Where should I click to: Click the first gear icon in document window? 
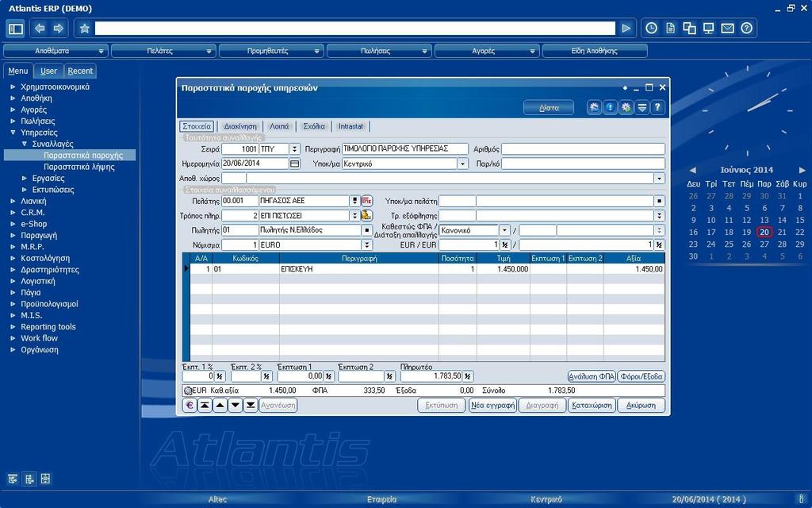[x=595, y=108]
